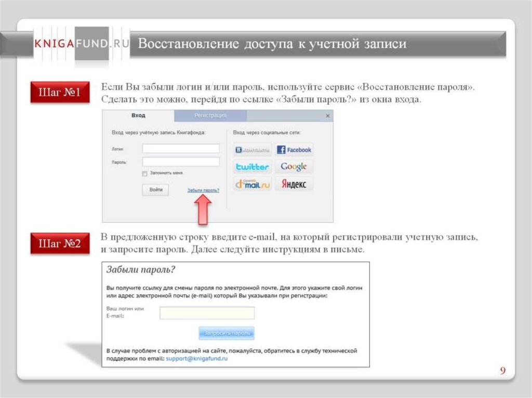Enable the Запомнить меня checkbox

(145, 173)
